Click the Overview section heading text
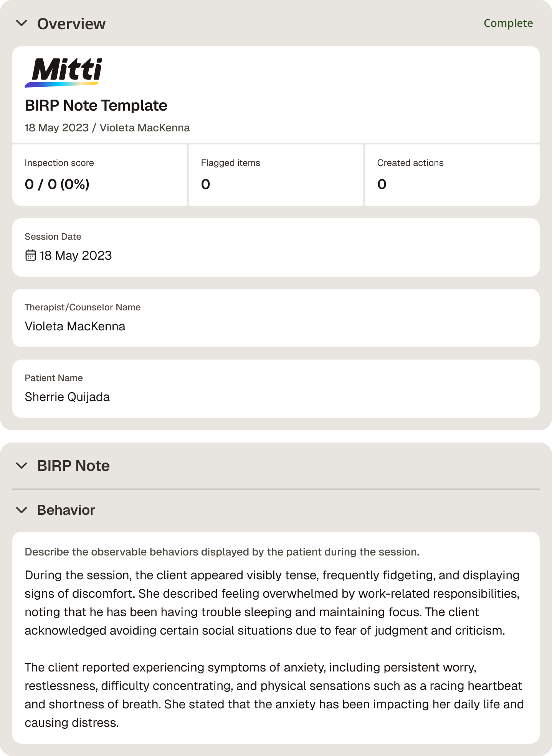Viewport: 552px width, 756px height. (71, 24)
